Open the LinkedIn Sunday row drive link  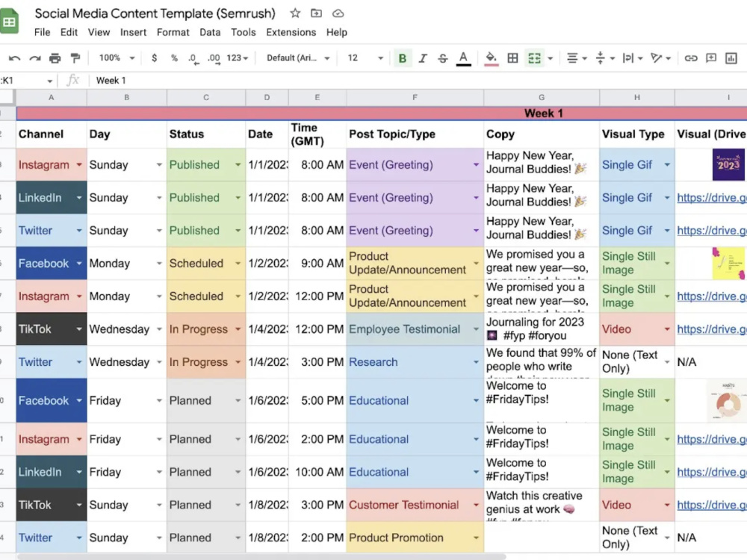point(712,198)
